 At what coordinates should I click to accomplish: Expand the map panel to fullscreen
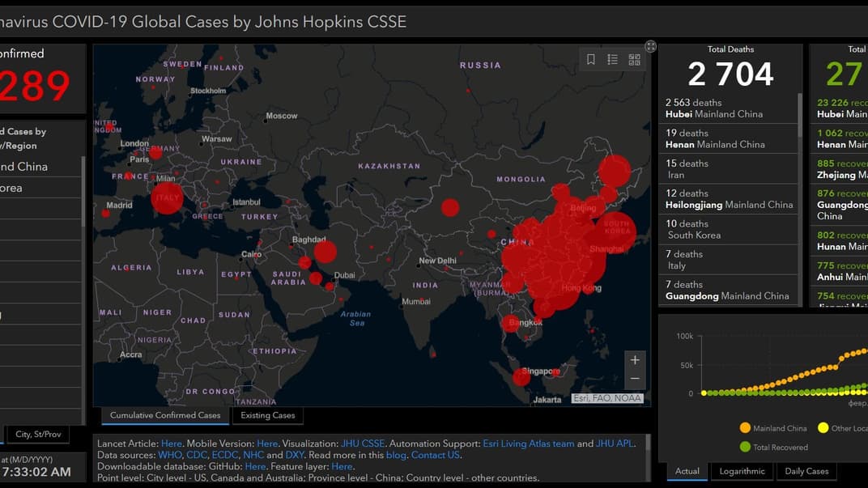tap(650, 46)
